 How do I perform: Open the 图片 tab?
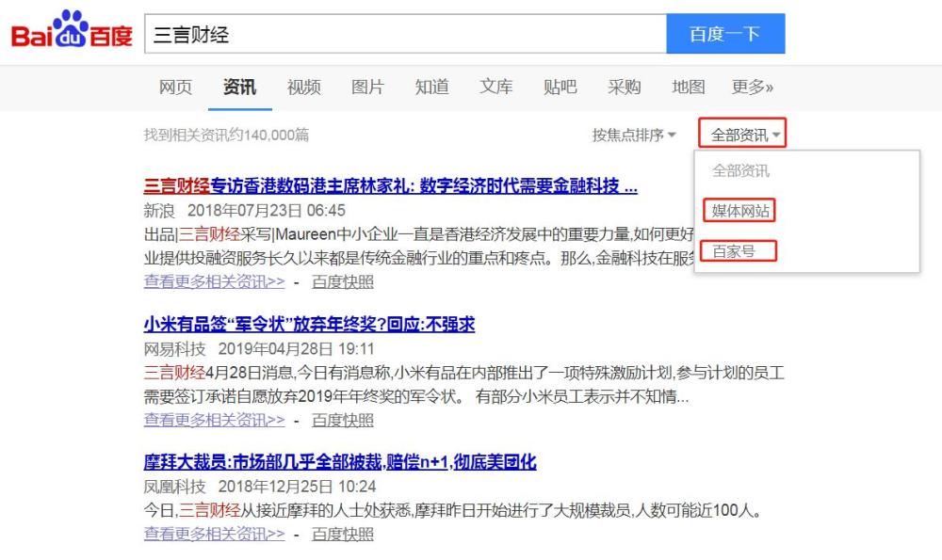click(x=367, y=88)
